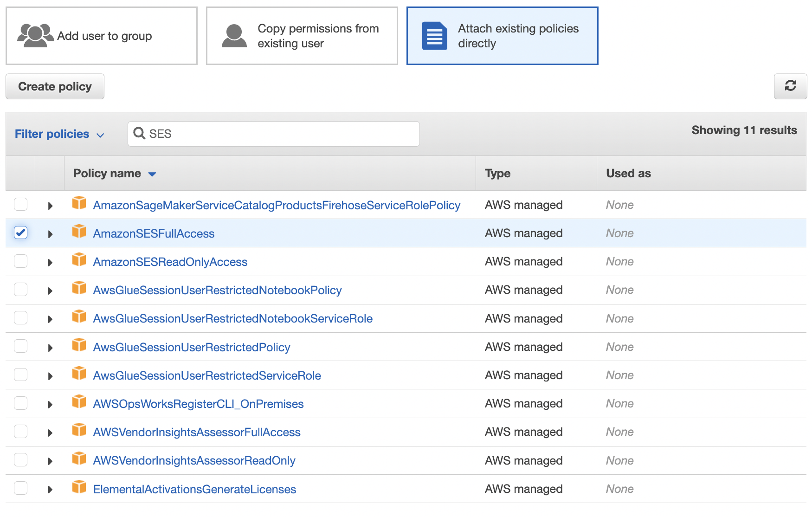812x517 pixels.
Task: Click the group icon in Add user to group
Action: tap(35, 36)
